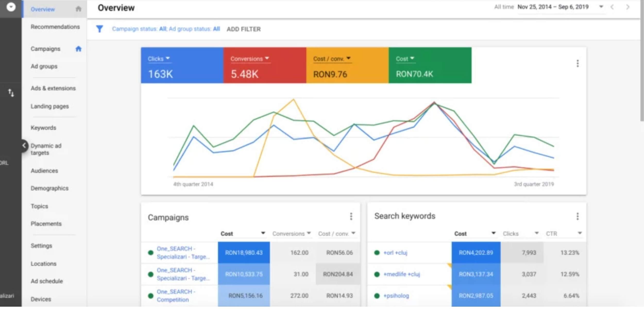Image resolution: width=644 pixels, height=309 pixels.
Task: Click the up-down arrows icon in dark sidebar
Action: (11, 93)
